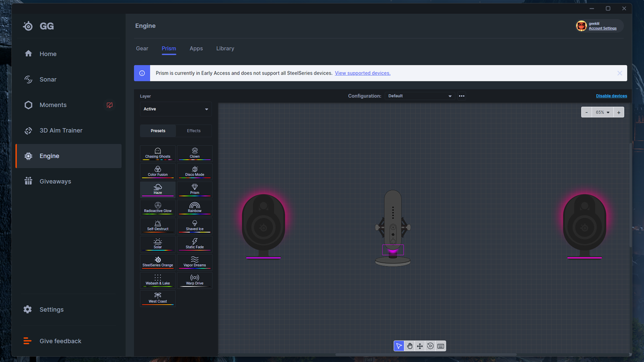Open the Layer dropdown showing Active

[x=176, y=109]
